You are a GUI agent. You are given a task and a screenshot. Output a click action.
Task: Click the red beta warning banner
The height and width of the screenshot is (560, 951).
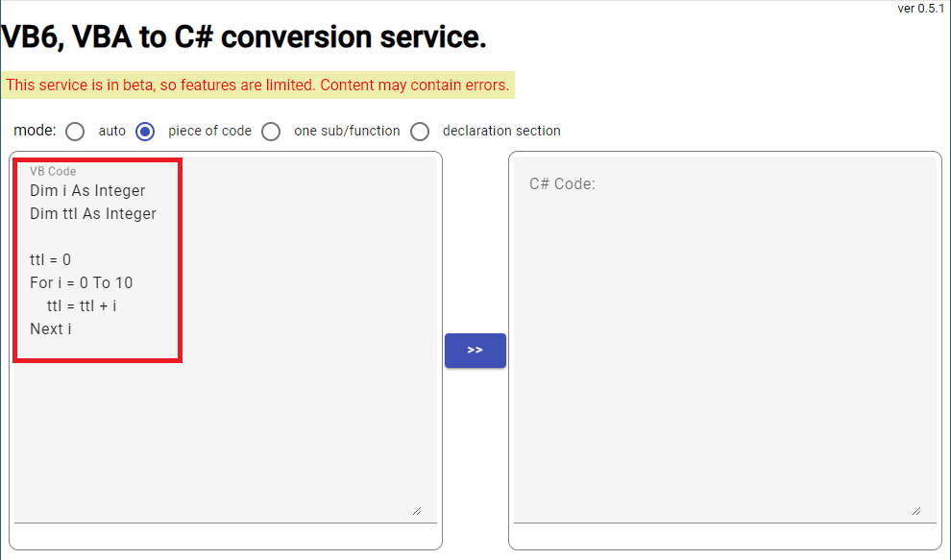[257, 85]
